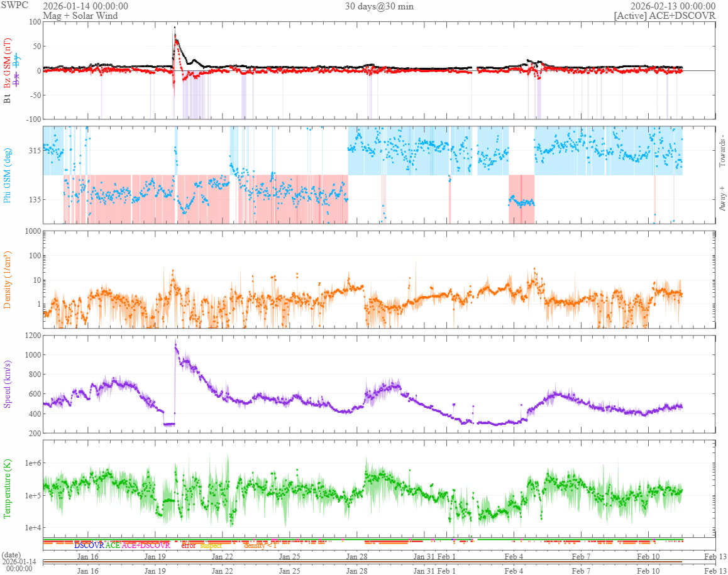Viewport: 728px width, 575px height.
Task: Click the solar wind speed peak near Jan 20
Action: click(175, 342)
